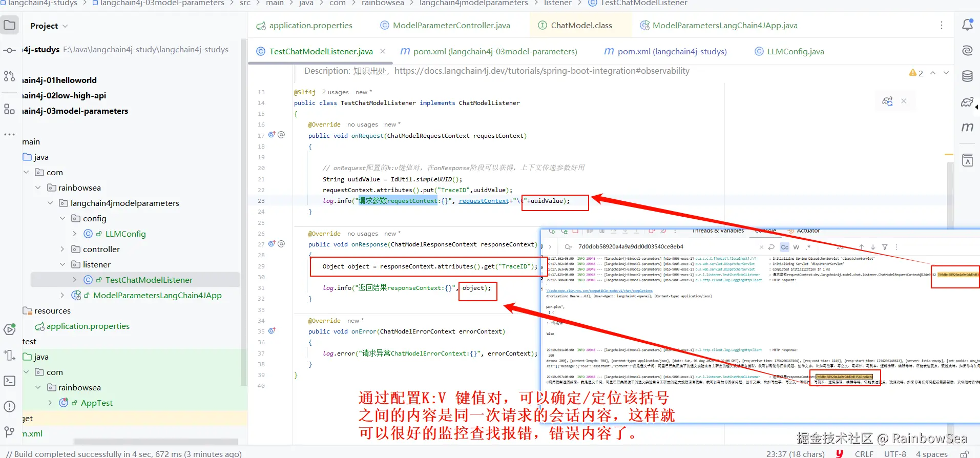Image resolution: width=980 pixels, height=458 pixels.
Task: Open the Database tool window icon
Action: [967, 76]
